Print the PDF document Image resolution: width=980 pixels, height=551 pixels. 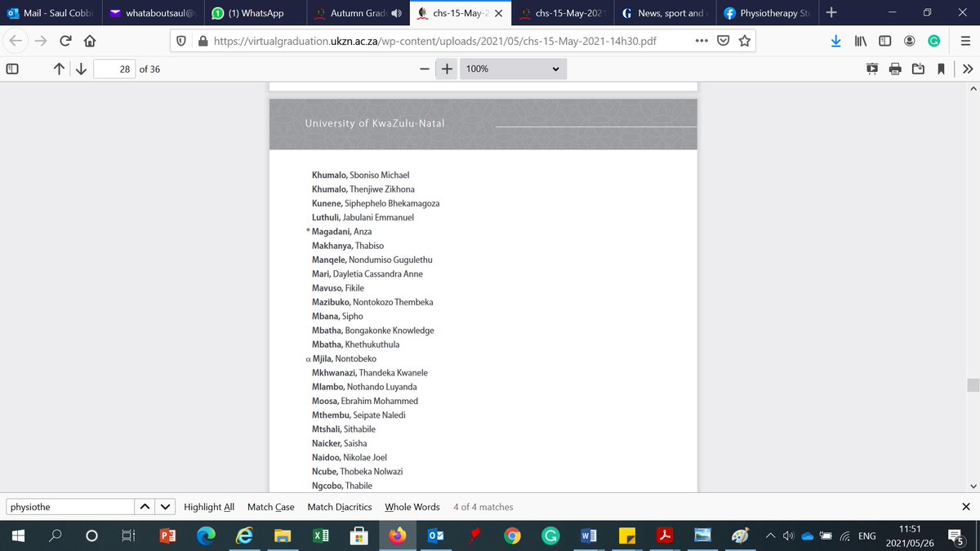[x=896, y=69]
